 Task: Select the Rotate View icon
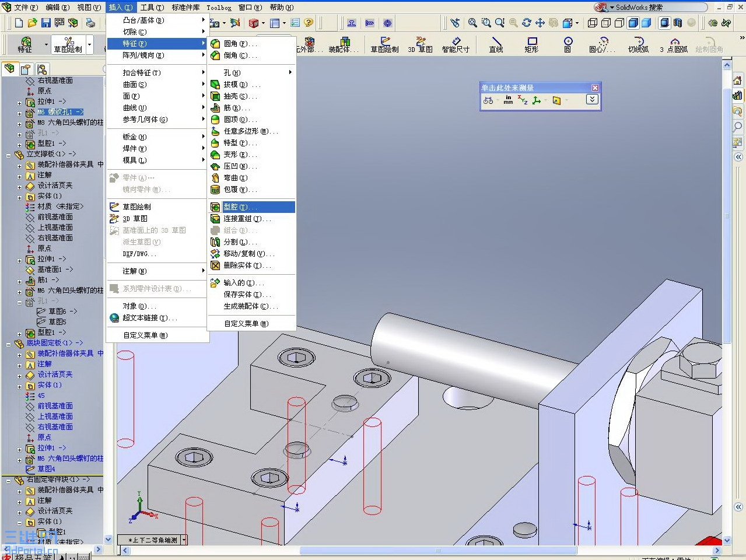coord(526,23)
